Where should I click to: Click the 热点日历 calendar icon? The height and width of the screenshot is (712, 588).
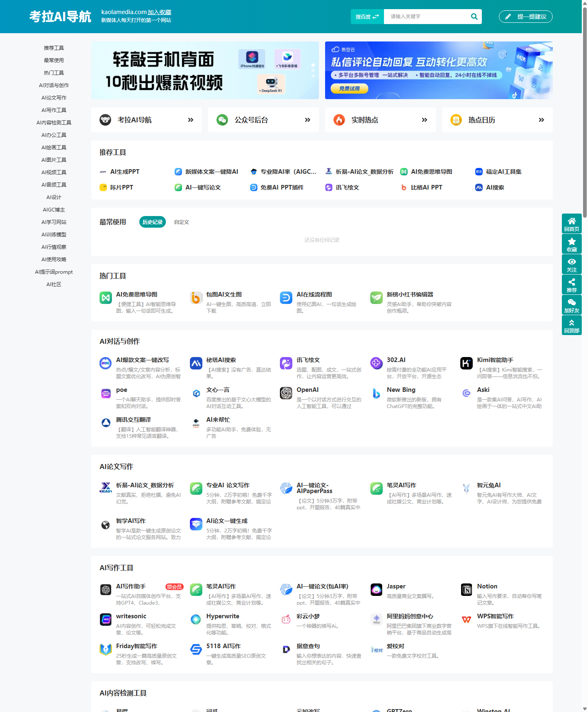[456, 120]
